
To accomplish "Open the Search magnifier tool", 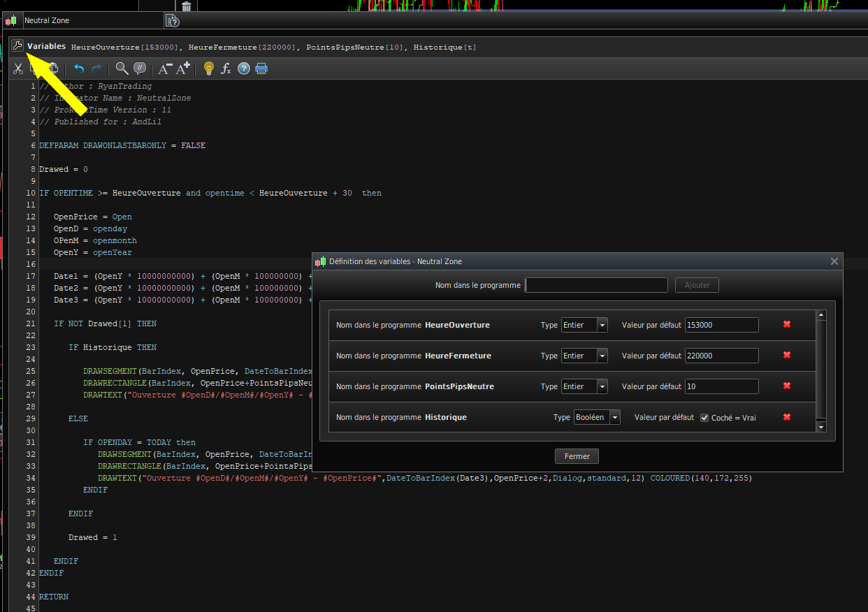I will tap(122, 68).
